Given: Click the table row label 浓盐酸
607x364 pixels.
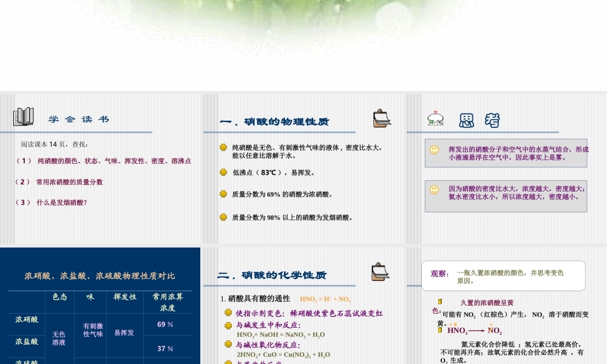Looking at the screenshot, I should point(27,342).
